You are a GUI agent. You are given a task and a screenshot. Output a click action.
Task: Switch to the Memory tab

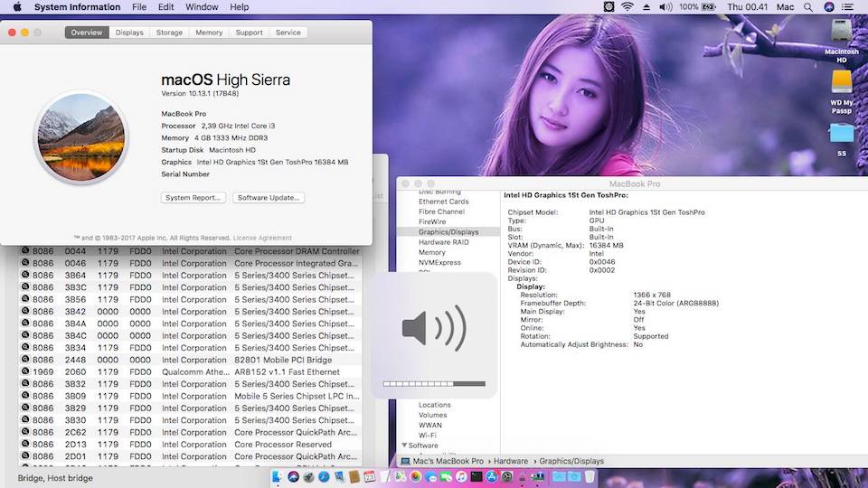point(209,33)
